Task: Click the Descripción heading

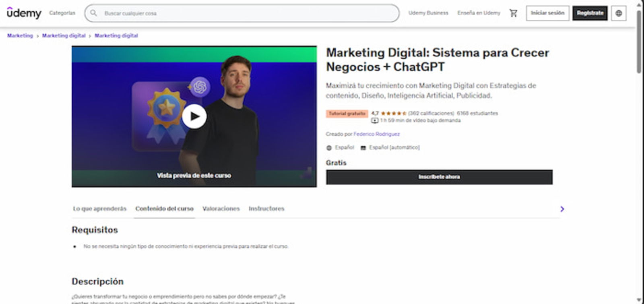Action: point(98,281)
